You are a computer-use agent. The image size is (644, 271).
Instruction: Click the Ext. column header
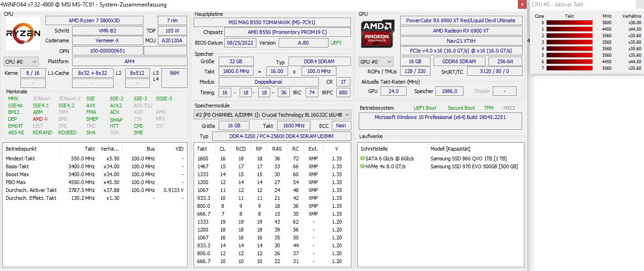click(313, 149)
